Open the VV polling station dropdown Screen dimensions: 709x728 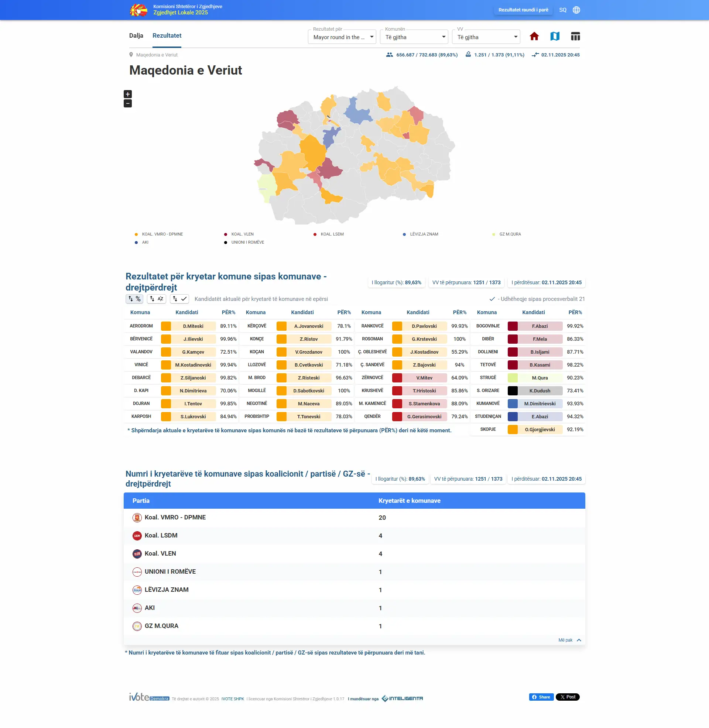[x=486, y=37]
